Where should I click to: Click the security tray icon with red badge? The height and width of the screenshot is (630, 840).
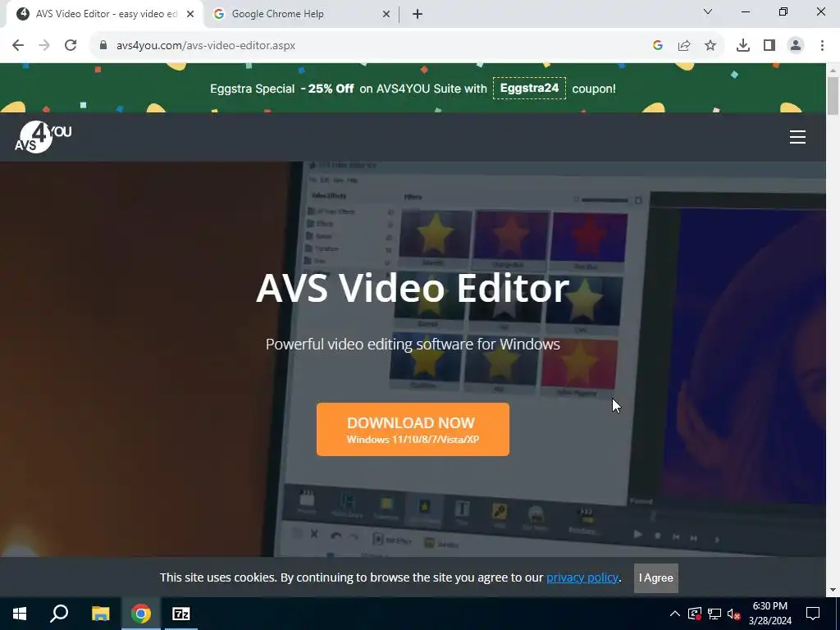coord(695,614)
